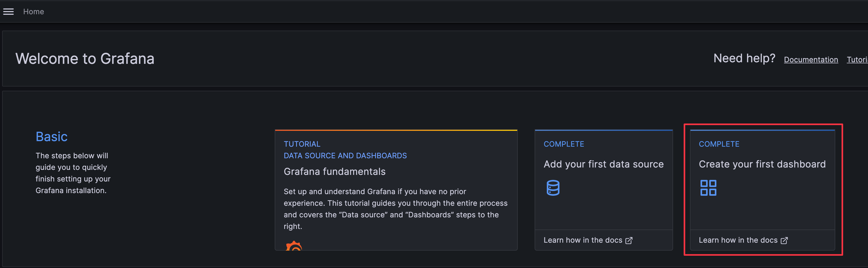868x268 pixels.
Task: Open the hamburger navigation menu
Action: point(8,12)
